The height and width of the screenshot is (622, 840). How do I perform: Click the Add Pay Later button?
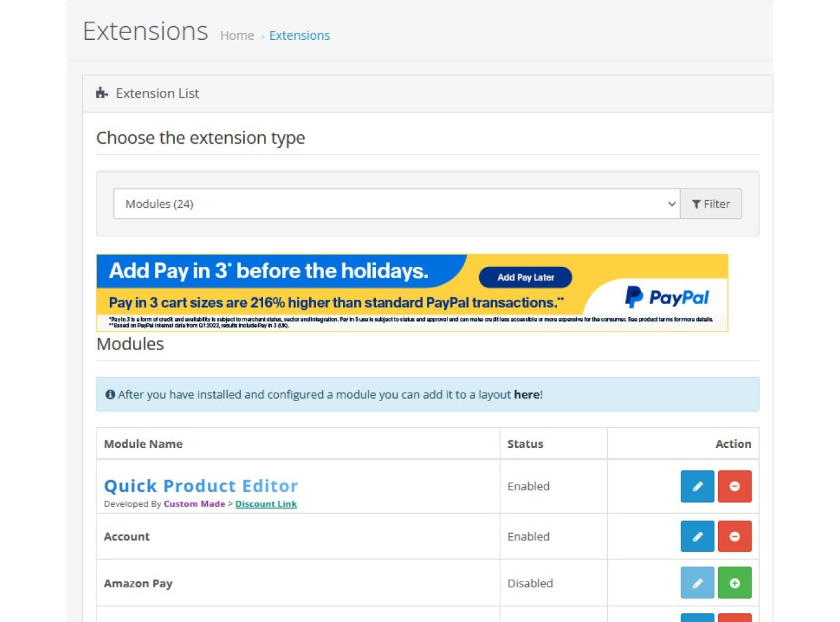point(525,277)
